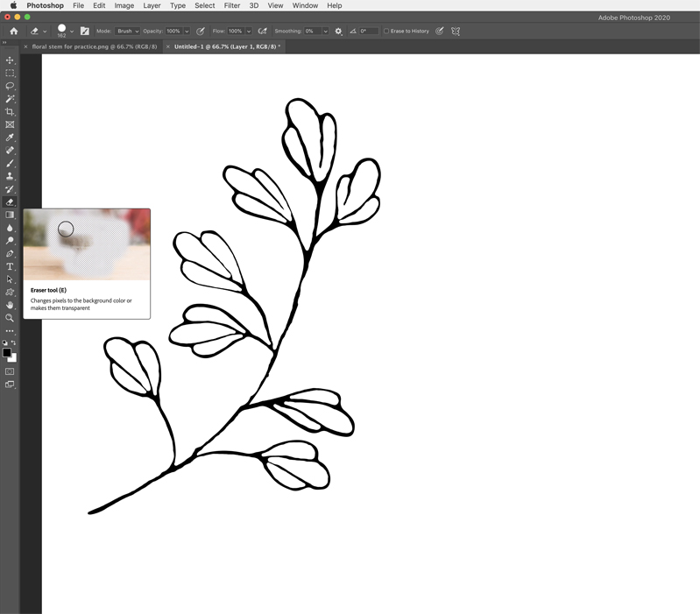The width and height of the screenshot is (700, 614).
Task: Enable Erase to History checkbox
Action: (386, 32)
